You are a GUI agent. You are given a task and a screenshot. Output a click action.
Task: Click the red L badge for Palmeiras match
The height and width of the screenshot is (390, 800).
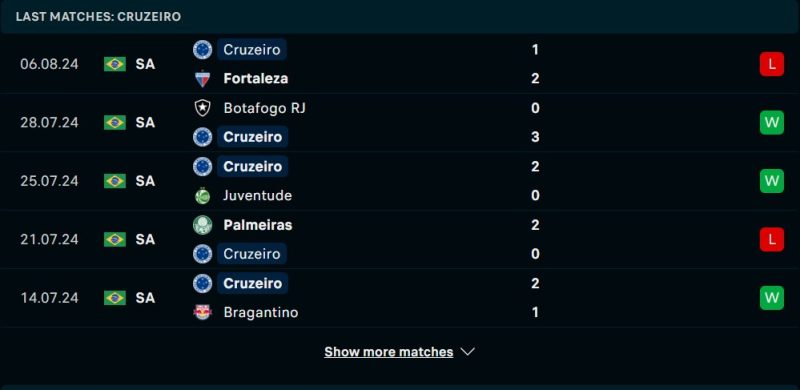click(x=771, y=239)
